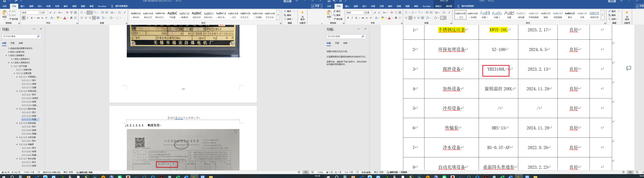Collapse the 5.2.1 生产设备 heading in navigation
644x178 pixels.
[x=12, y=66]
